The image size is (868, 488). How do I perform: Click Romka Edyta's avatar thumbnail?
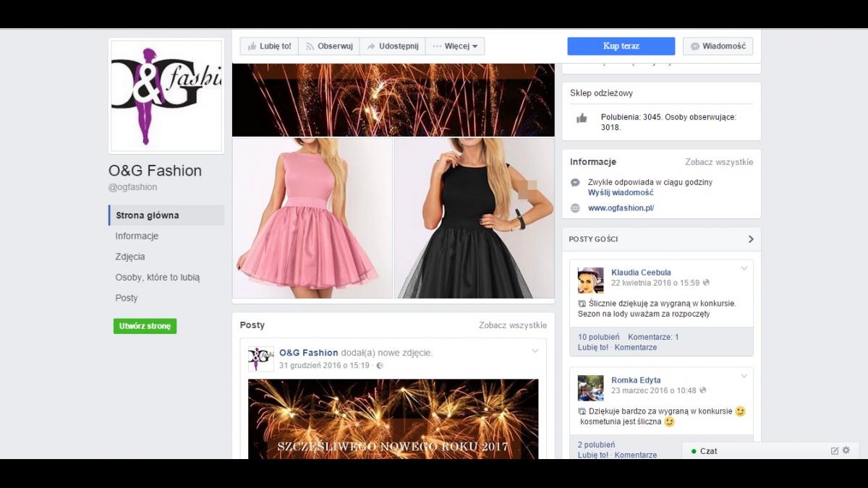click(x=591, y=388)
